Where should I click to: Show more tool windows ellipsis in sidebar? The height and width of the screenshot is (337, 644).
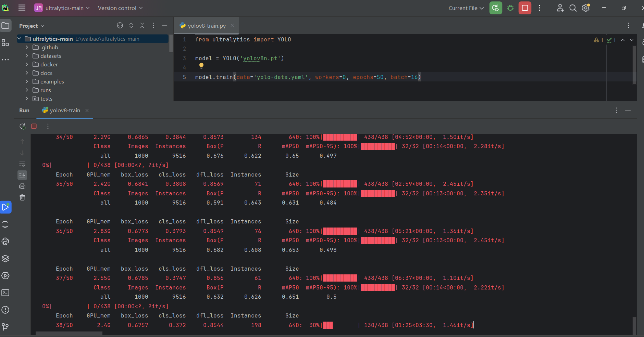5,60
